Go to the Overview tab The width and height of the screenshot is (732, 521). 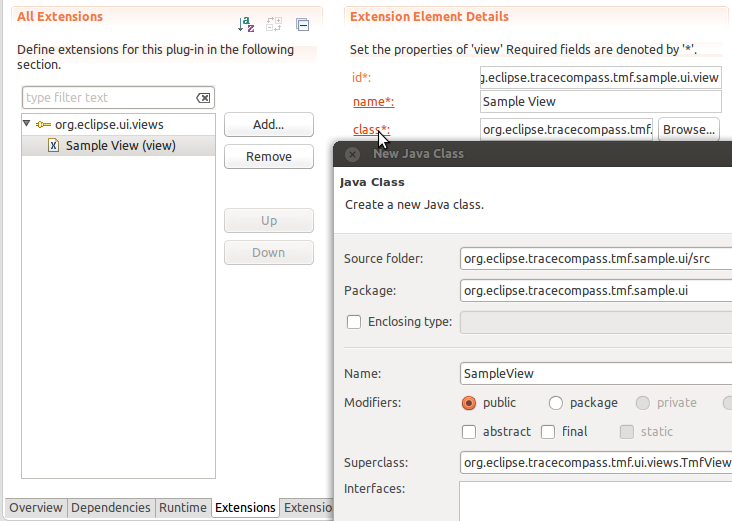click(36, 508)
